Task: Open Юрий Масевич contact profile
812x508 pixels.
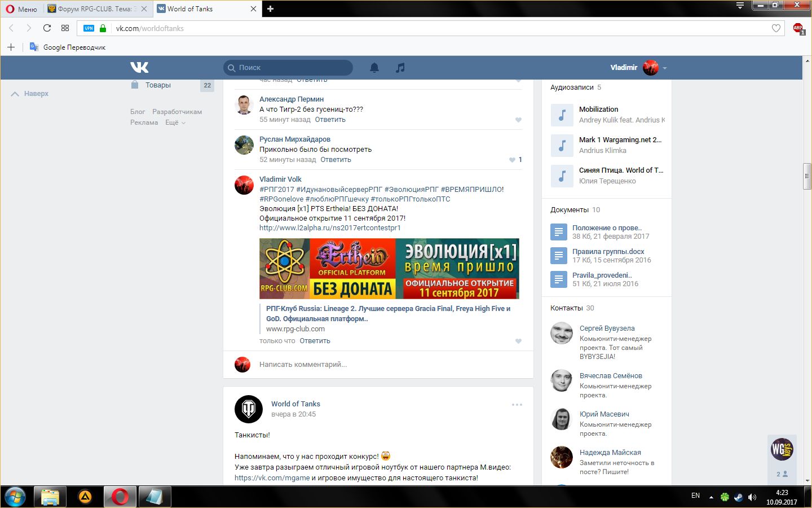Action: click(x=604, y=414)
